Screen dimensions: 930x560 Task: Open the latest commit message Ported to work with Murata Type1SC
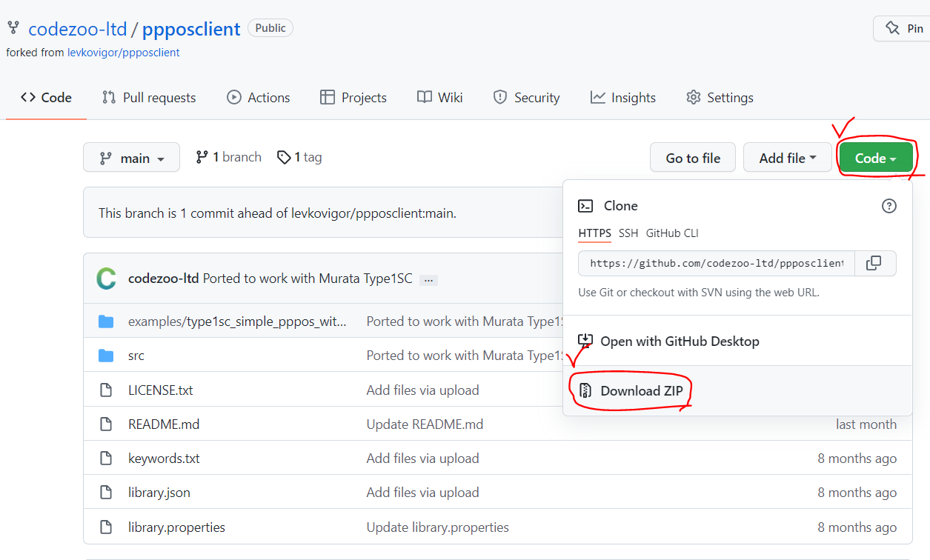point(308,279)
